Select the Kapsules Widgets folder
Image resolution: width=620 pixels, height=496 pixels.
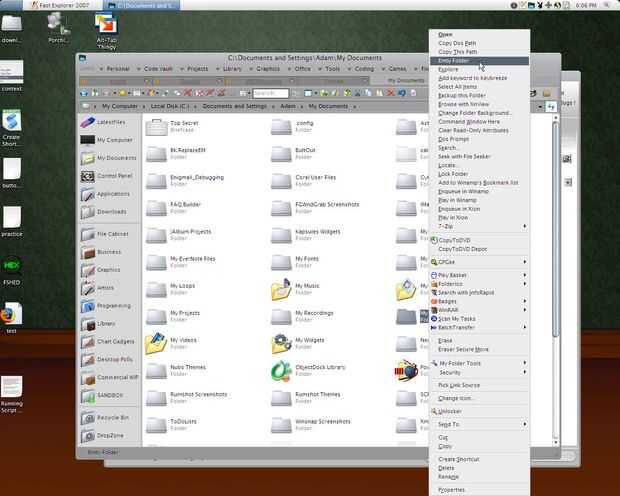pyautogui.click(x=306, y=235)
